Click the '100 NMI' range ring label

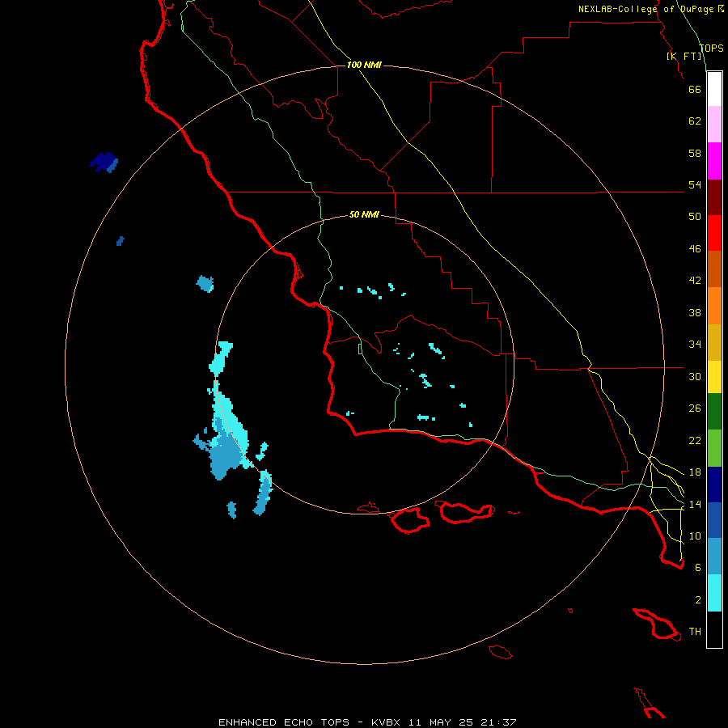pyautogui.click(x=364, y=65)
